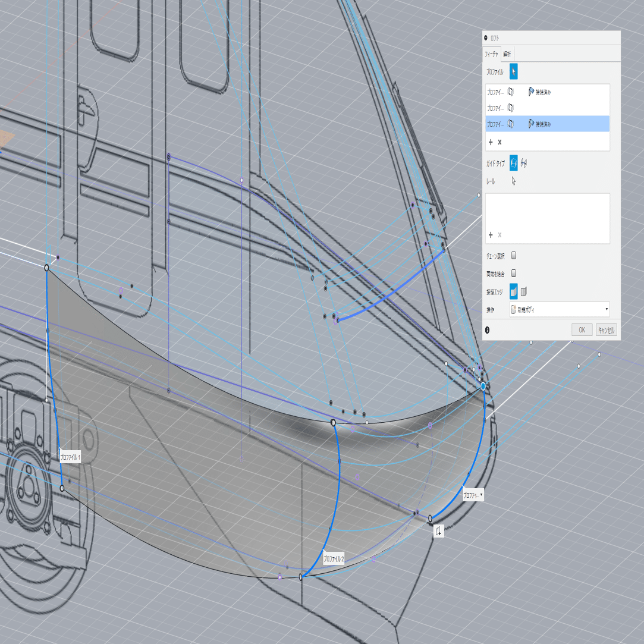Click the greyed x in the rails list
Viewport: 644px width, 644px height.
click(x=500, y=235)
